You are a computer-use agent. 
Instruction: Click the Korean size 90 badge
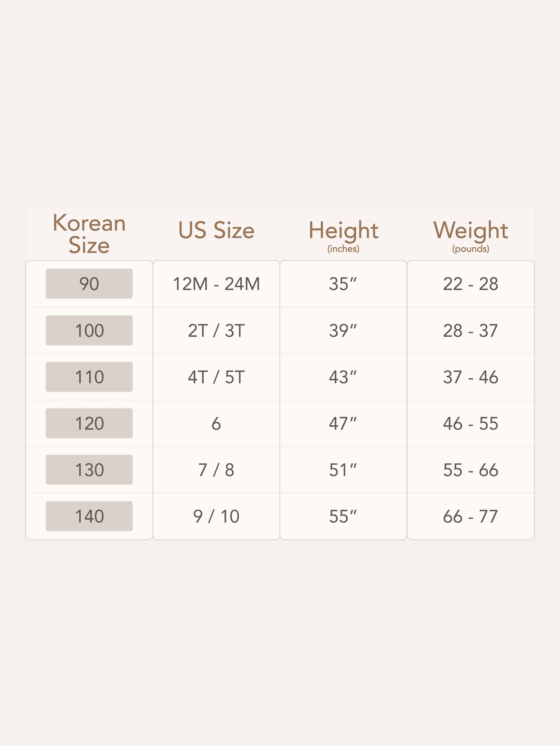pyautogui.click(x=89, y=284)
